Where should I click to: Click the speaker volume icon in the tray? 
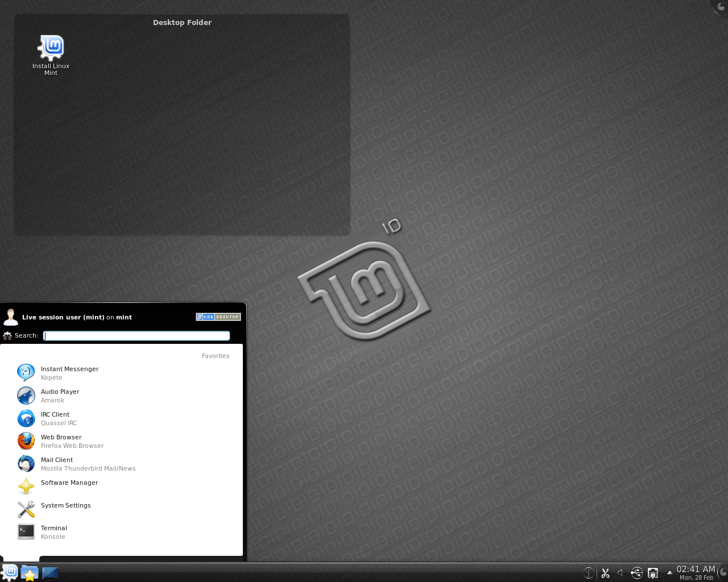coord(621,573)
